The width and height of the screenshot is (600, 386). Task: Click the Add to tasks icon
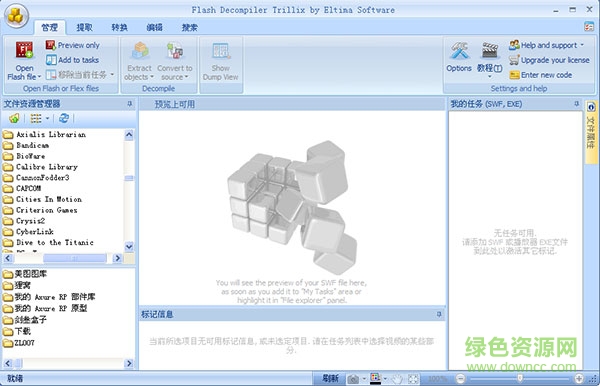(51, 60)
